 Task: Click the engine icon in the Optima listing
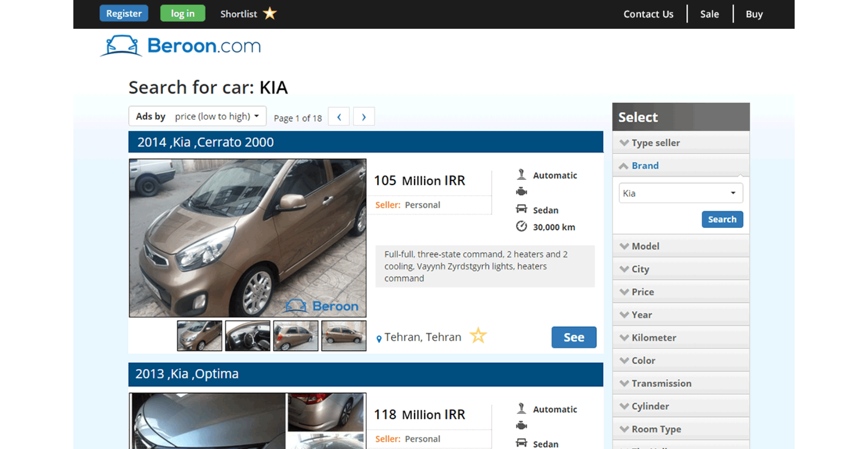(521, 425)
